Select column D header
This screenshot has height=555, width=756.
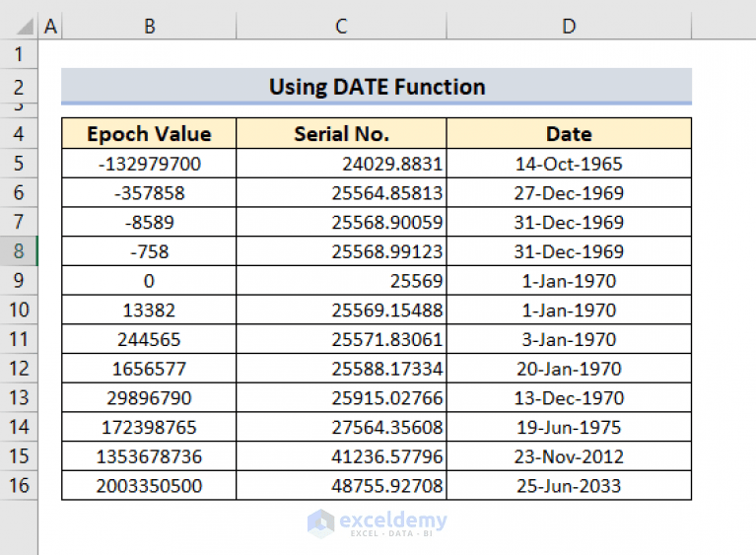tap(569, 26)
